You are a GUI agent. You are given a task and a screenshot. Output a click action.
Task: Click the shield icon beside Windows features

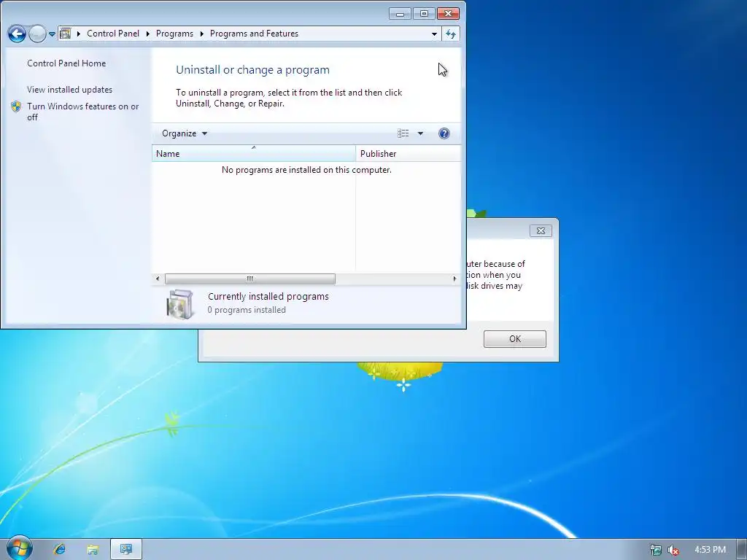click(x=16, y=106)
